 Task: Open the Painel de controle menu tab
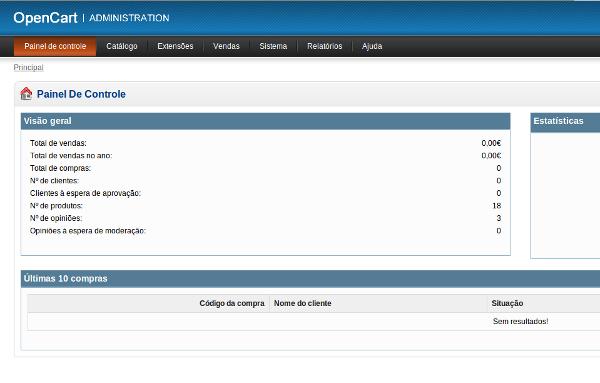coord(55,46)
